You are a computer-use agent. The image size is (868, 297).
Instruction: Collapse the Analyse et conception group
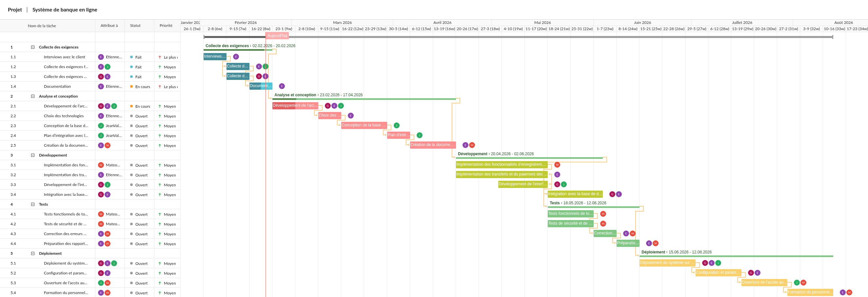(33, 96)
